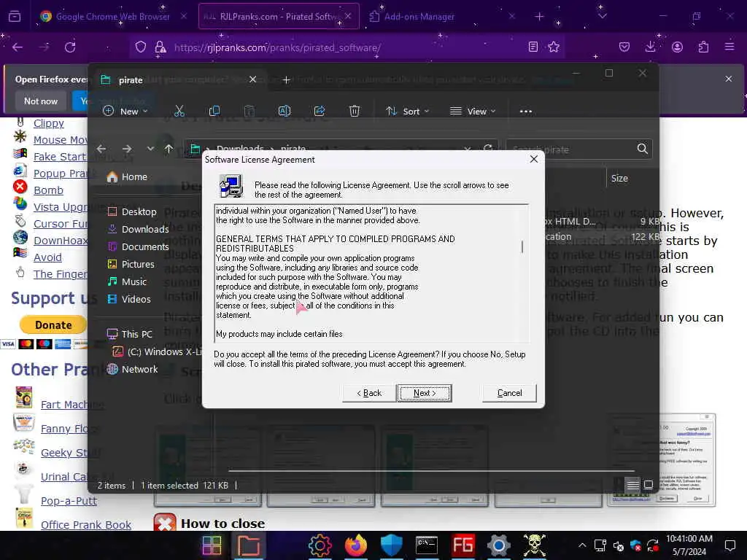The width and height of the screenshot is (747, 560).
Task: Toggle reader view in Firefox
Action: [533, 47]
